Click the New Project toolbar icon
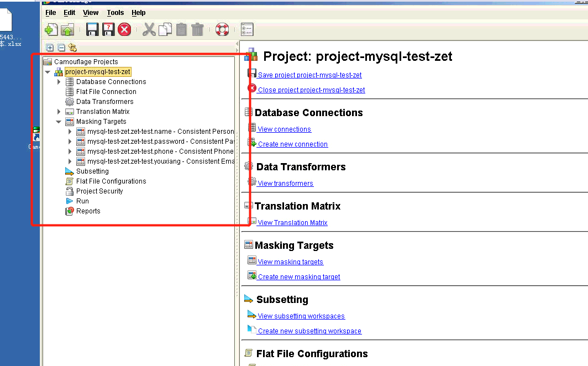Screen dimensions: 588x366 (51, 30)
